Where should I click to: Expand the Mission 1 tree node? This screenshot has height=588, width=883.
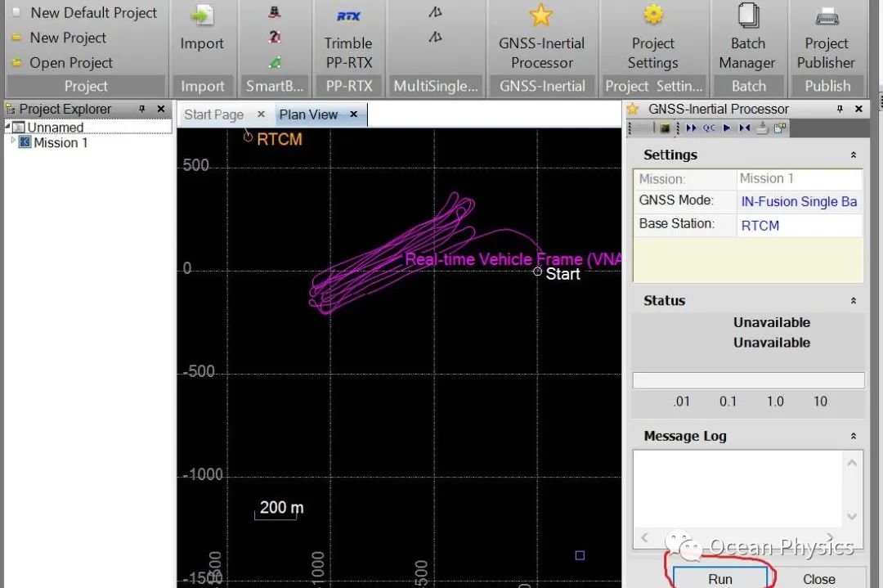tap(13, 141)
